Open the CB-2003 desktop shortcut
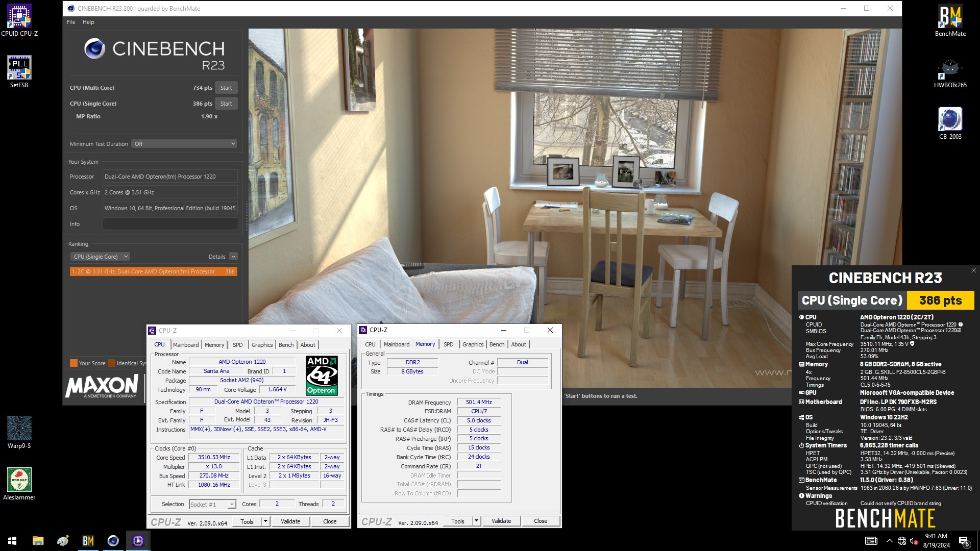 click(950, 123)
